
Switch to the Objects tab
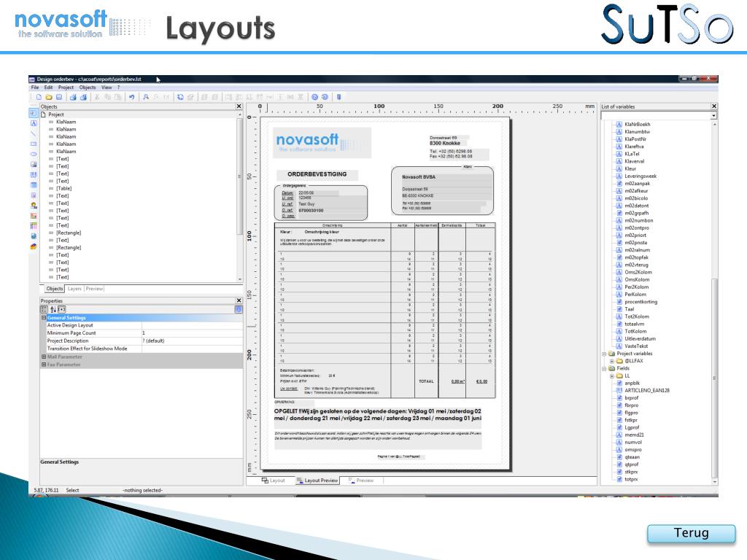click(x=54, y=289)
